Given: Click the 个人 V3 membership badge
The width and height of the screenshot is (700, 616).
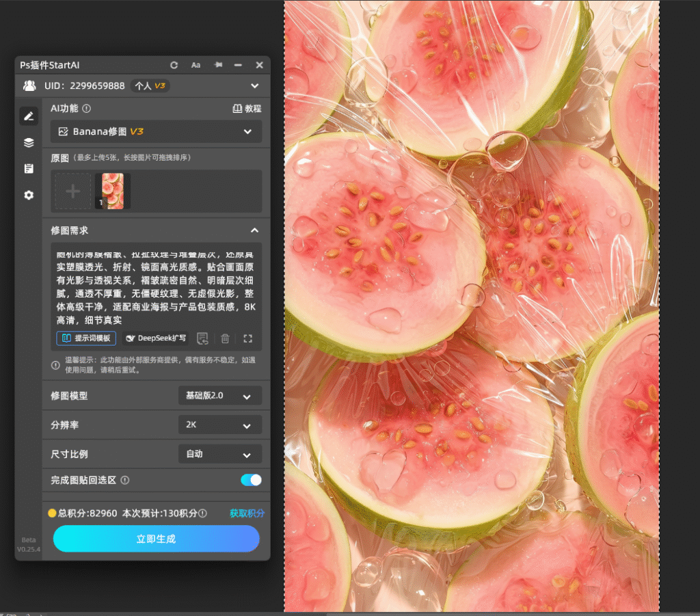Looking at the screenshot, I should coord(150,85).
